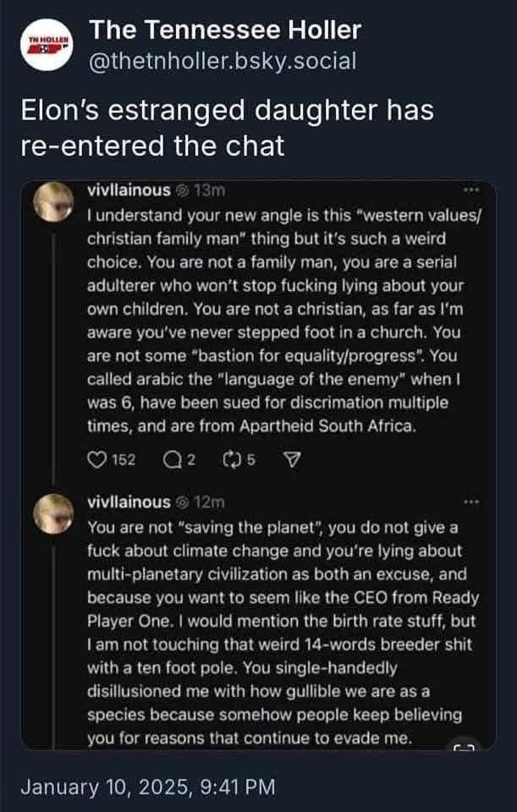This screenshot has height=812, width=517.
Task: Expand the embedded image with the corner icon
Action: [x=466, y=746]
